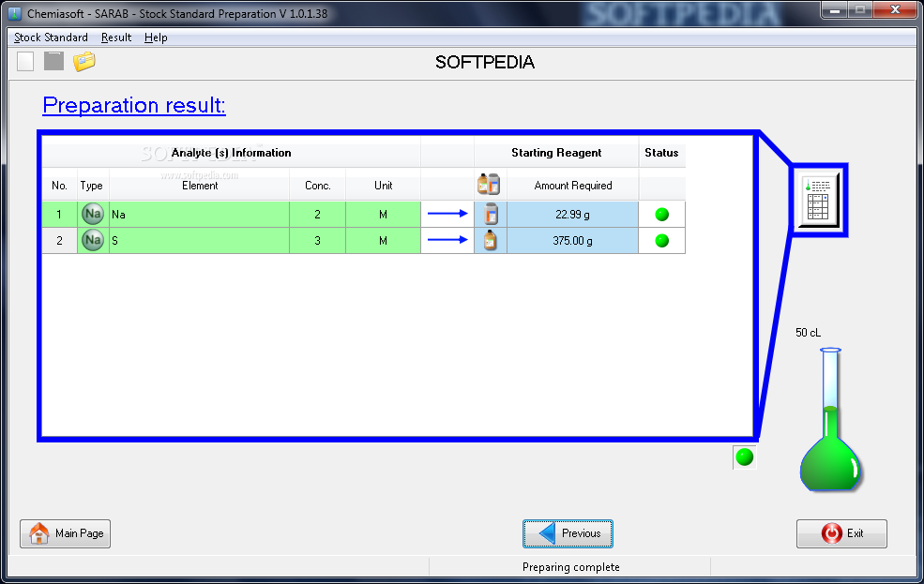Open the yellow folder toolbar icon

pos(84,61)
